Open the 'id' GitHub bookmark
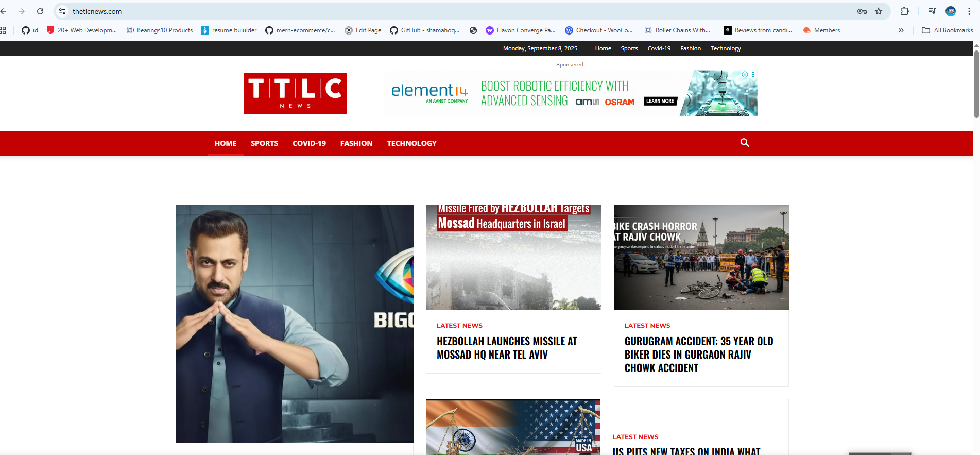Screen dimensions: 980x455 (x=30, y=30)
